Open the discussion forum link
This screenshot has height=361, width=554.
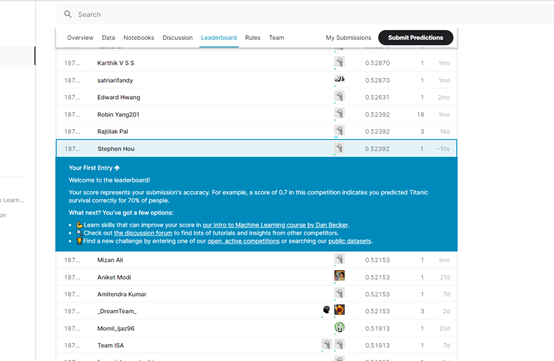point(143,233)
